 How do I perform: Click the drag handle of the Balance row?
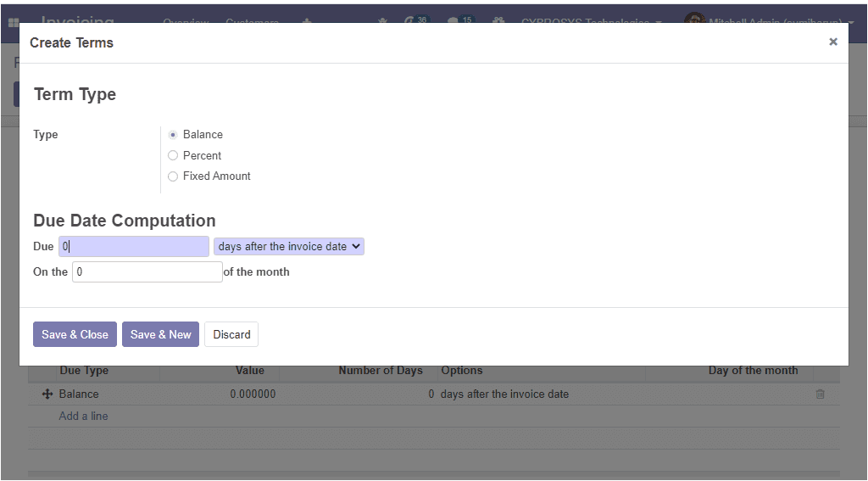pos(47,394)
